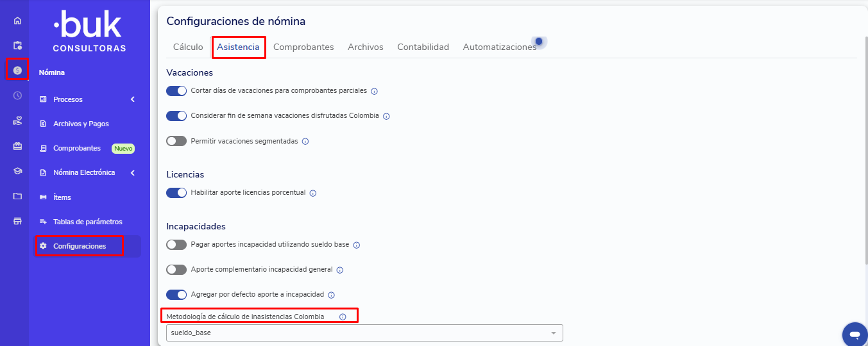Click info icon beside Permitir vacaciones segmentadas
Image resolution: width=868 pixels, height=346 pixels.
point(305,142)
